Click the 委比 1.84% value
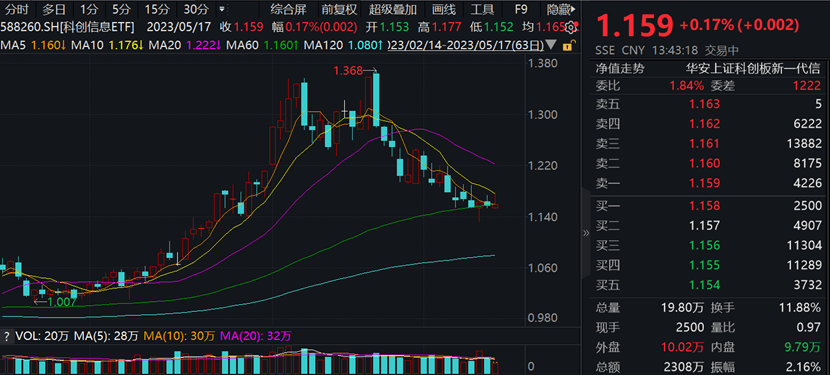 pos(686,86)
